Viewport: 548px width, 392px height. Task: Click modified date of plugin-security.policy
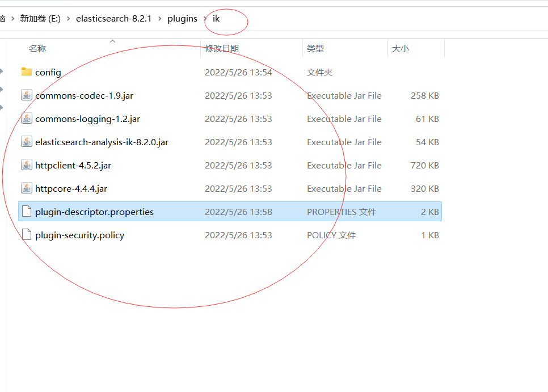pyautogui.click(x=238, y=235)
